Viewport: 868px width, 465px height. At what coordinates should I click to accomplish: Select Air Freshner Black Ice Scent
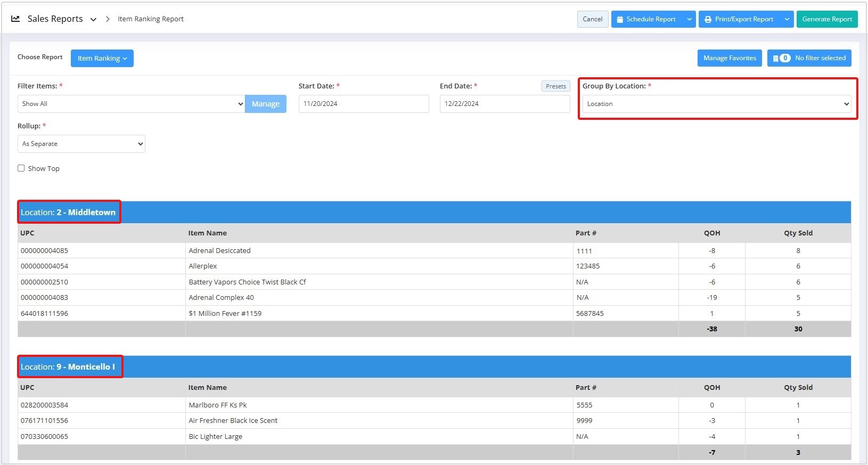coord(233,420)
